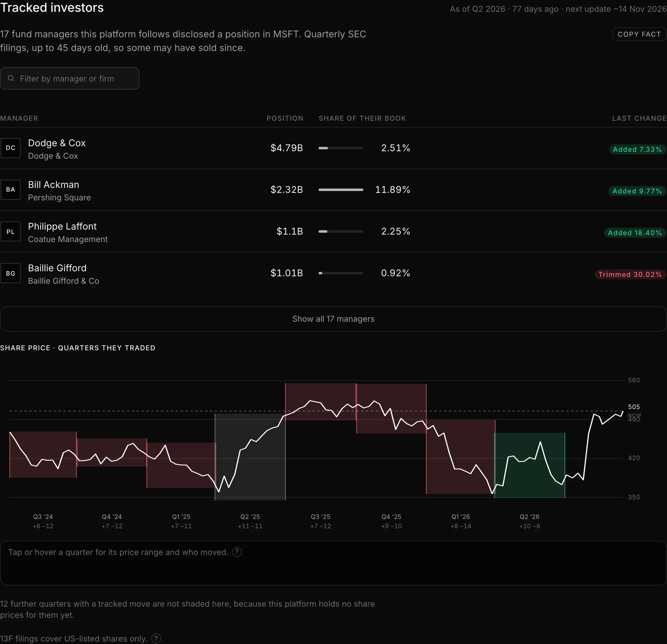Click the 0.92% book share bar
Image resolution: width=667 pixels, height=644 pixels.
click(341, 273)
